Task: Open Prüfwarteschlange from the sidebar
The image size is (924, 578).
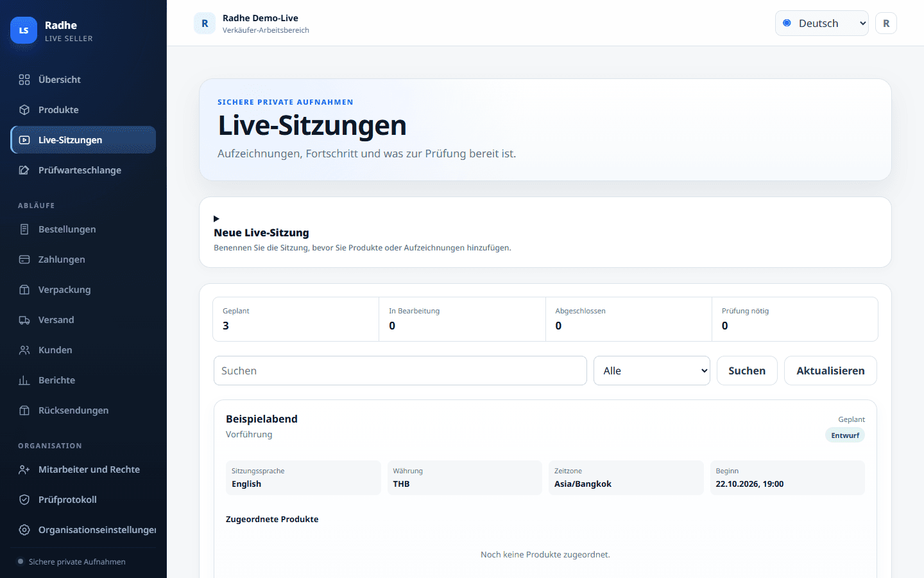Action: tap(83, 170)
